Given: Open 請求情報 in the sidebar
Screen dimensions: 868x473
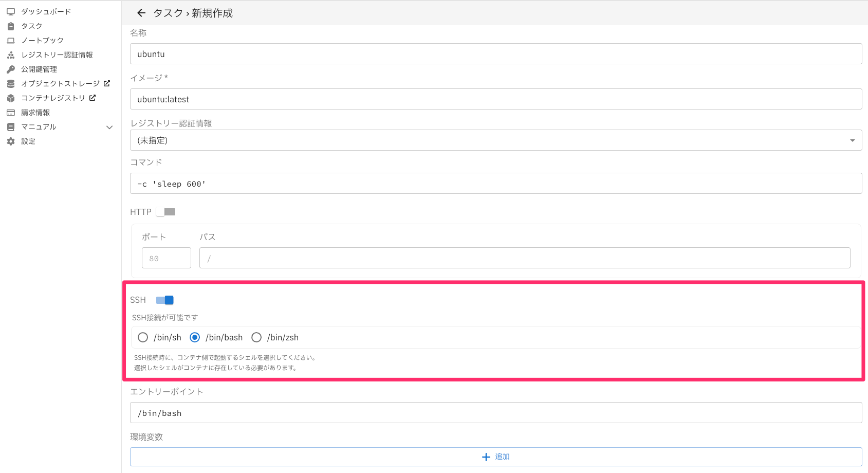Looking at the screenshot, I should point(35,112).
